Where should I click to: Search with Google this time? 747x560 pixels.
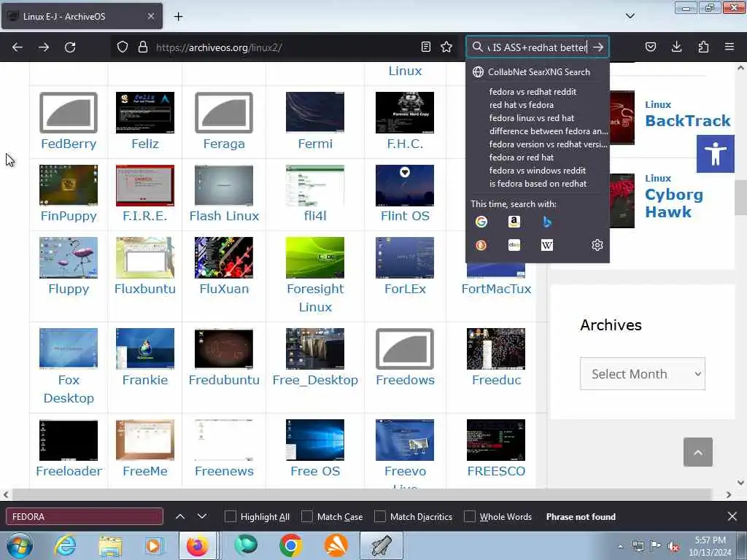[x=481, y=222]
